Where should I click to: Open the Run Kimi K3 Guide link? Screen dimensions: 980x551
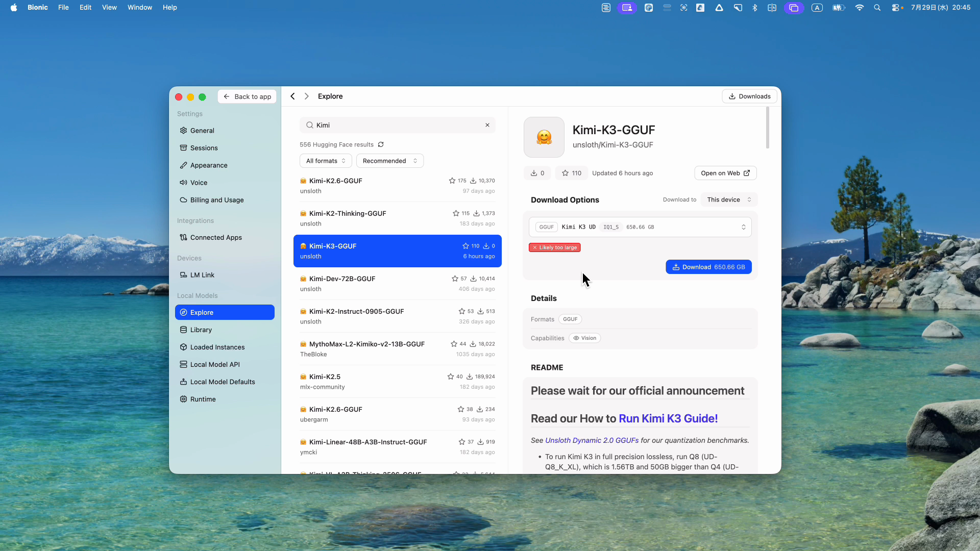pyautogui.click(x=668, y=418)
